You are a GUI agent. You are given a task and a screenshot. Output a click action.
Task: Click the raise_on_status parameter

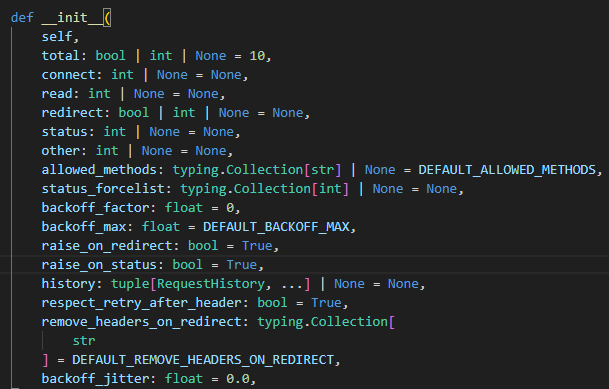coord(99,265)
